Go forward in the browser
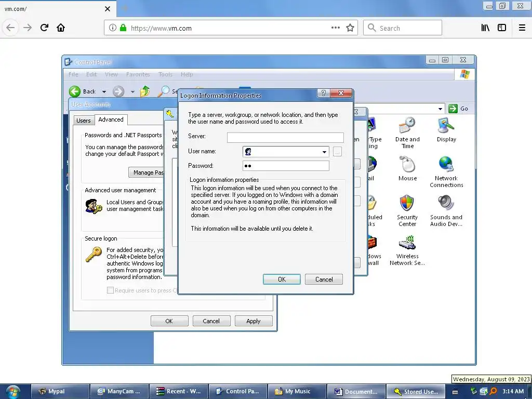The width and height of the screenshot is (532, 399). point(28,28)
